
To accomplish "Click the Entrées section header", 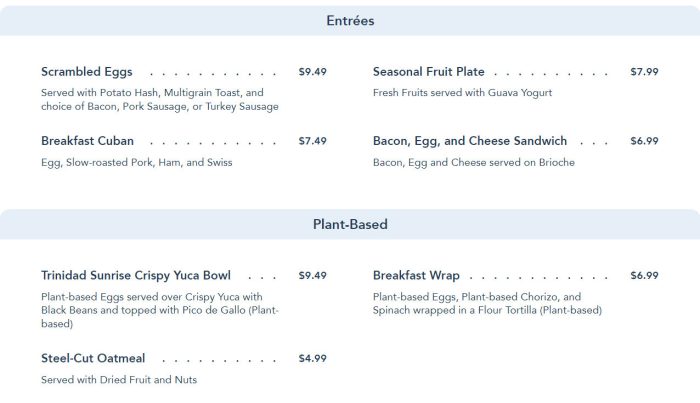I will tap(350, 20).
